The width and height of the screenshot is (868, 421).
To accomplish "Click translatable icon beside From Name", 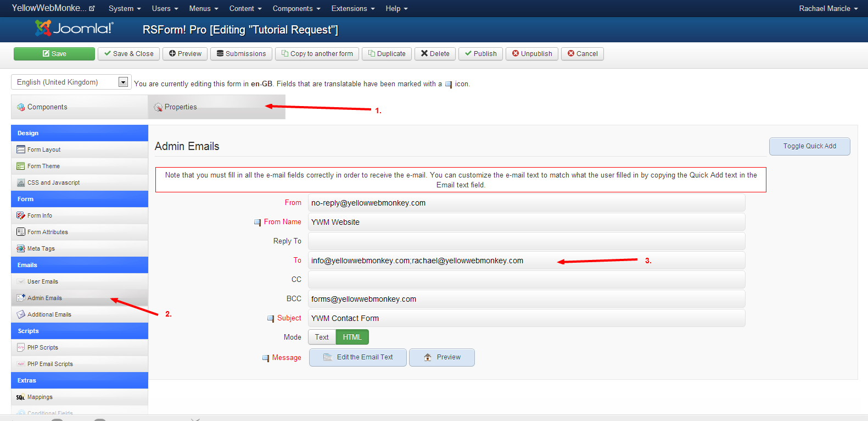I will (257, 223).
